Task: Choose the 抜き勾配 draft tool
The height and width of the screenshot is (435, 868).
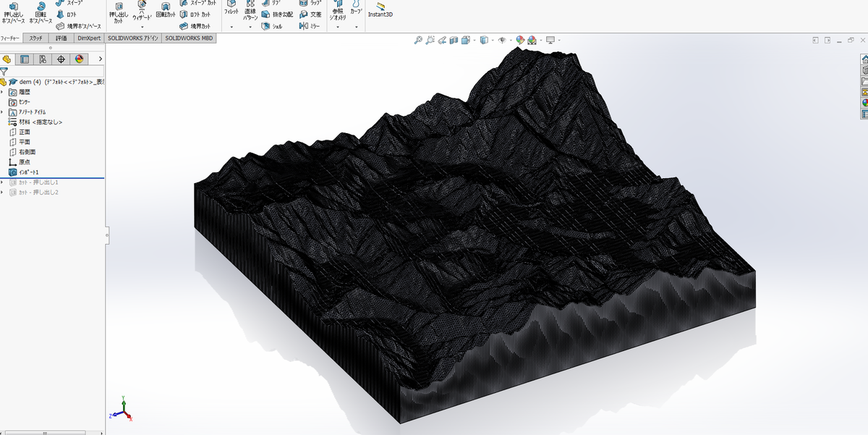Action: coord(277,14)
